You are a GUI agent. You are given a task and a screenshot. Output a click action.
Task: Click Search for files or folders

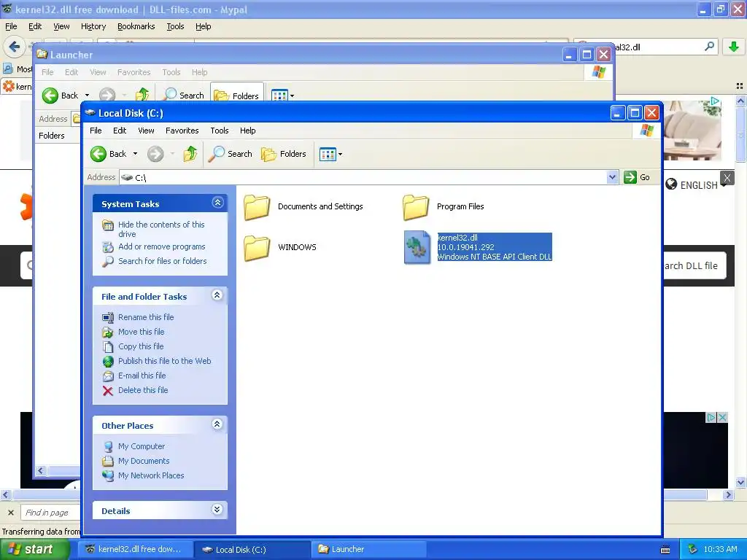click(163, 261)
